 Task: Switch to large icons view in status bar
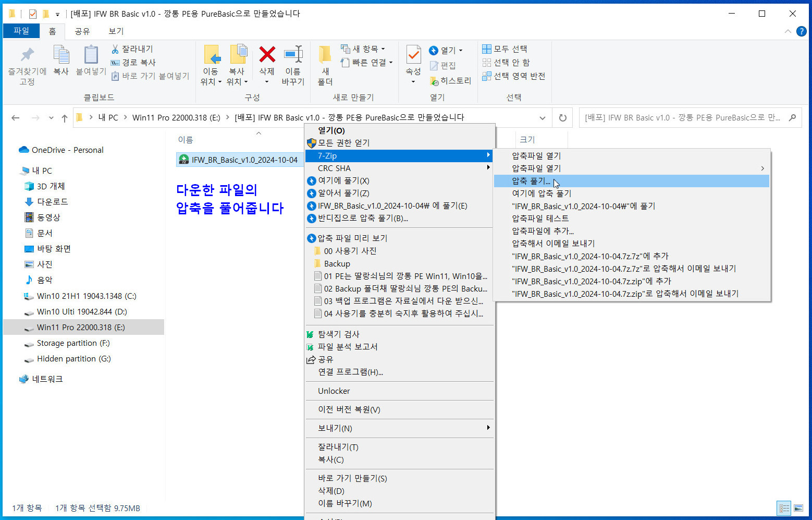798,508
